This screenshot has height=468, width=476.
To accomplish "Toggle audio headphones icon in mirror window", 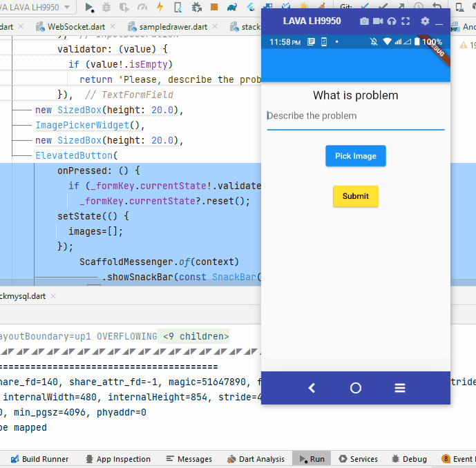I will tap(392, 21).
